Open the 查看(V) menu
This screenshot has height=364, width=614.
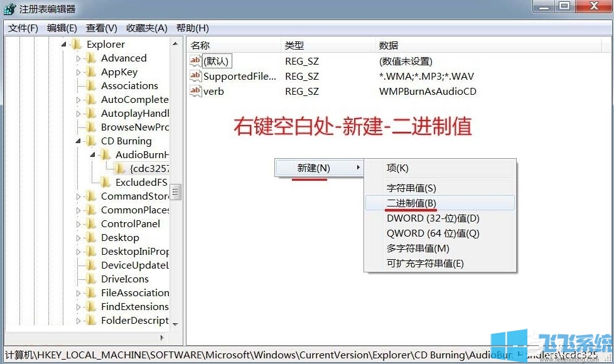pos(102,28)
